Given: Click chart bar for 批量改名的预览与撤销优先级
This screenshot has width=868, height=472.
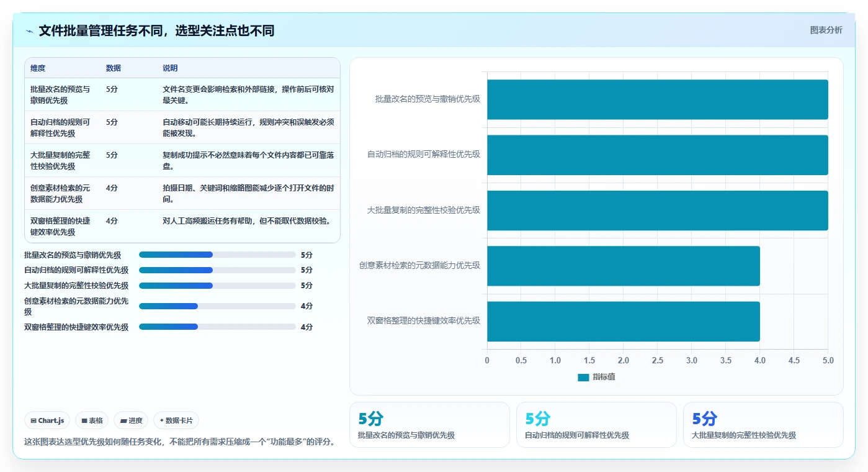Looking at the screenshot, I should tap(657, 99).
